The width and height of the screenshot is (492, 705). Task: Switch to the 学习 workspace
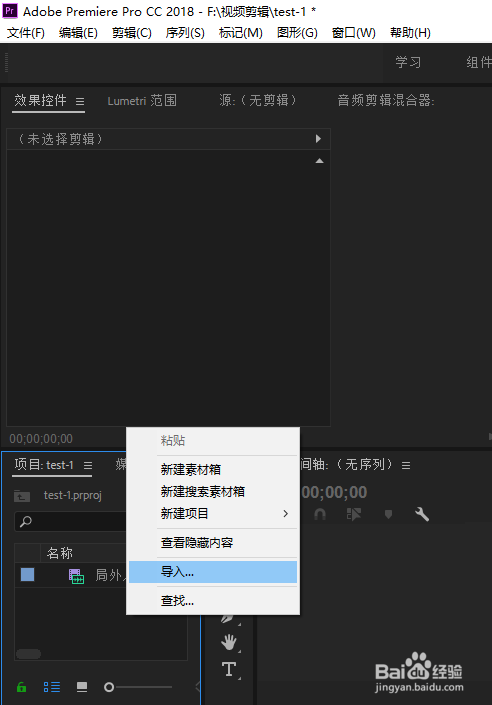[x=408, y=62]
